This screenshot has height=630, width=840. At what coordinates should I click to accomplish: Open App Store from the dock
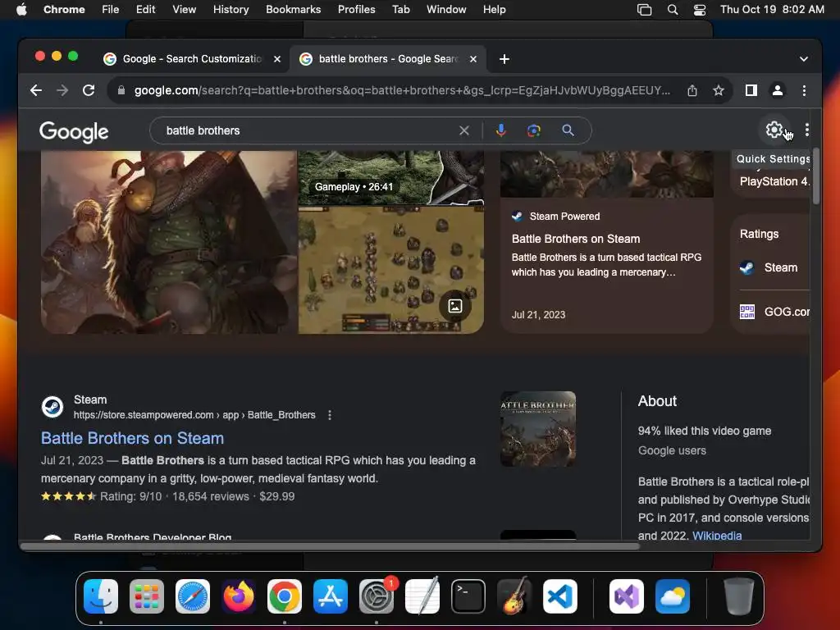coord(331,596)
